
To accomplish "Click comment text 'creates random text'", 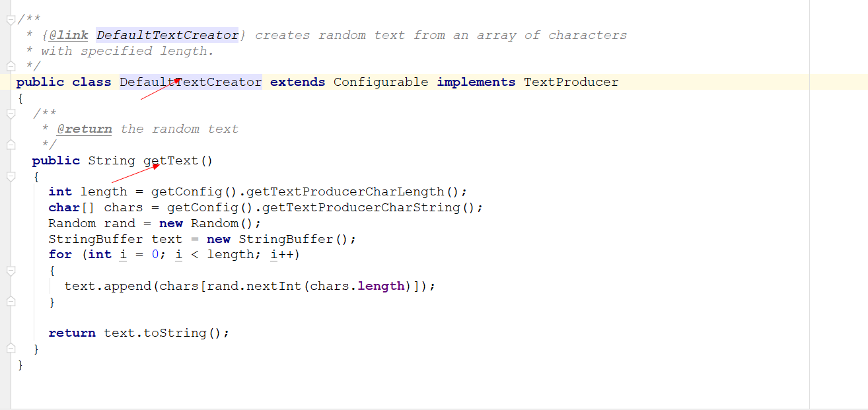I will 330,35.
